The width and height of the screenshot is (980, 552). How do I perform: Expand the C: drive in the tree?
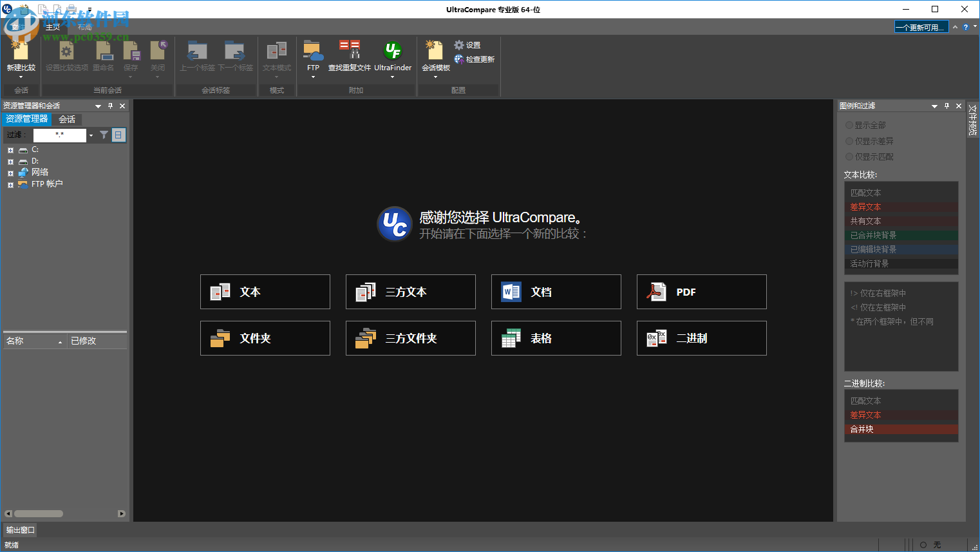pyautogui.click(x=10, y=149)
